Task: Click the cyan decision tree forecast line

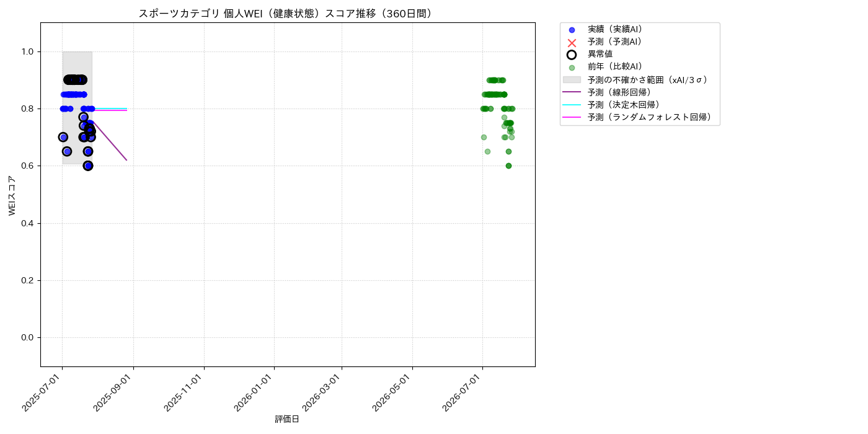Action: click(110, 108)
